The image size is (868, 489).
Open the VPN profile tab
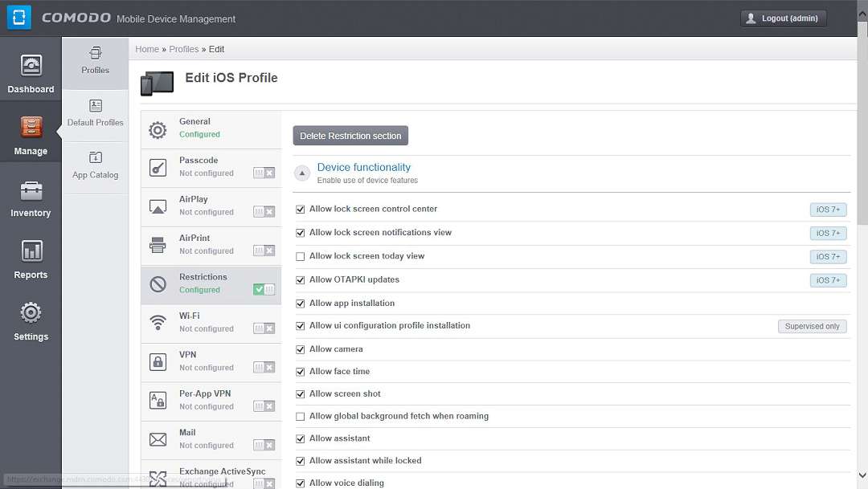(x=211, y=362)
